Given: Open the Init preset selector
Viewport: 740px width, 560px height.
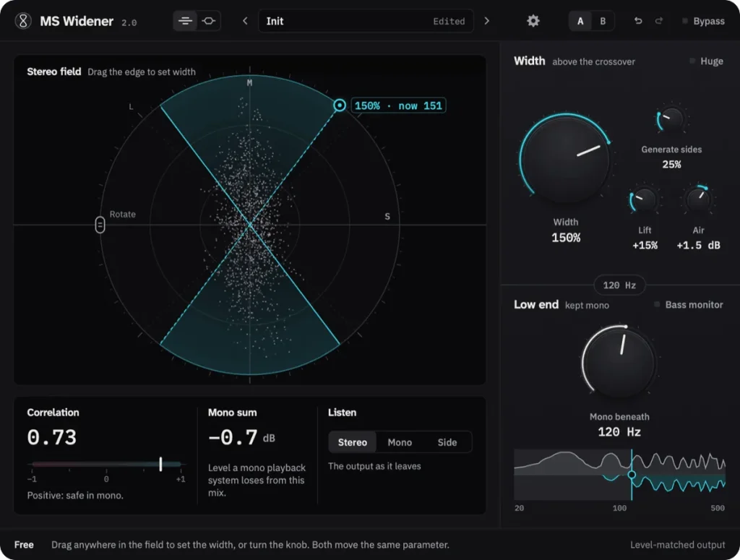Looking at the screenshot, I should (366, 21).
